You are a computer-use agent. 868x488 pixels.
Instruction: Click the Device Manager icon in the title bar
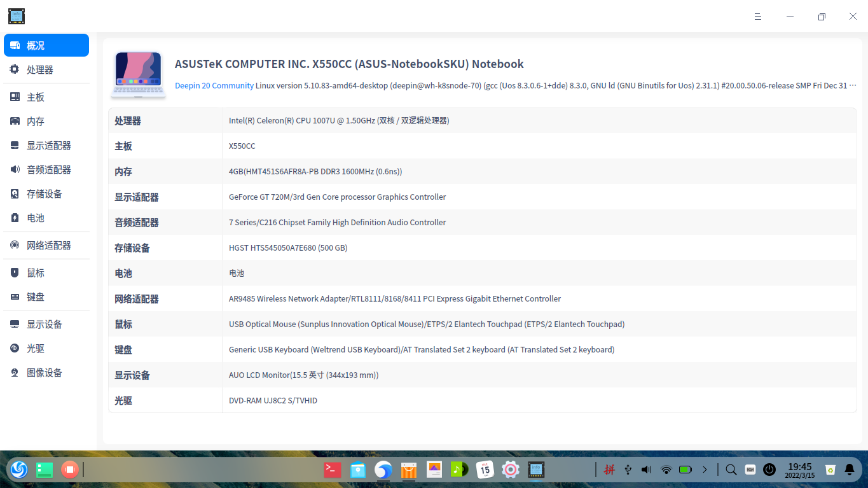click(x=17, y=17)
